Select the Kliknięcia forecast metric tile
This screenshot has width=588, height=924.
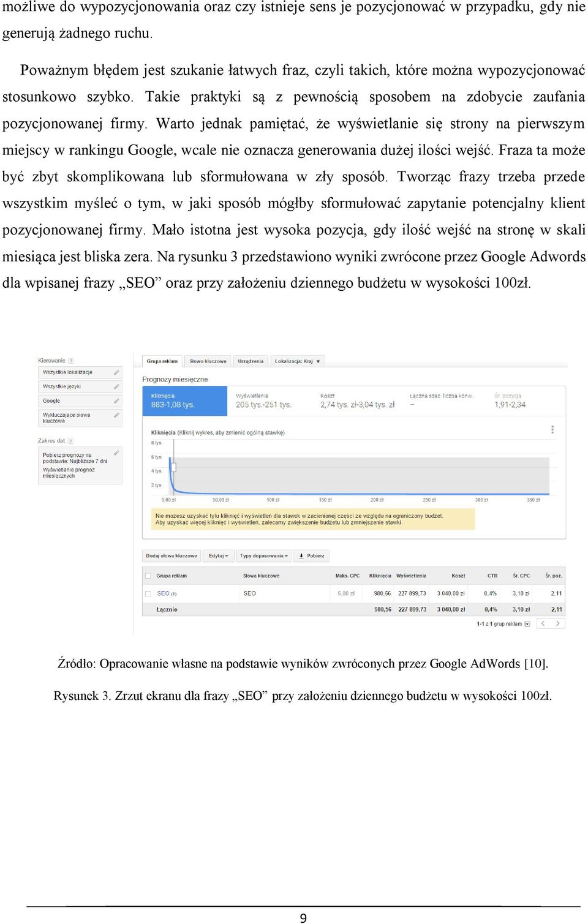pos(184,401)
